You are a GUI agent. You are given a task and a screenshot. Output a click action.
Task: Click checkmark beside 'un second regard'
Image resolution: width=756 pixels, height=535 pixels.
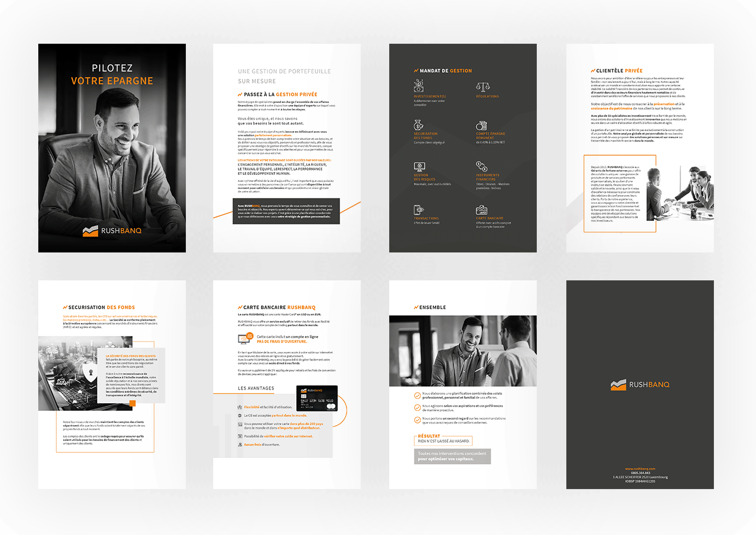(x=418, y=420)
